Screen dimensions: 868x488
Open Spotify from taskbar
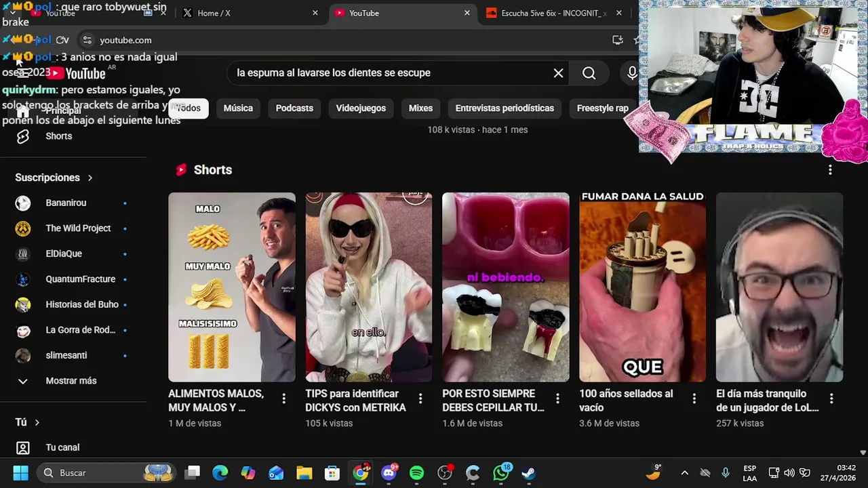[416, 473]
